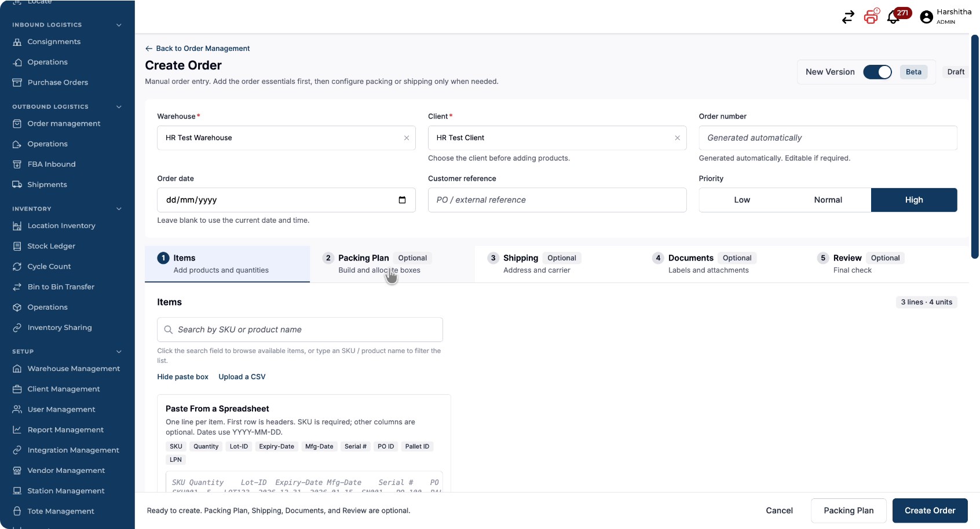Set priority to High
This screenshot has width=980, height=529.
coord(914,200)
